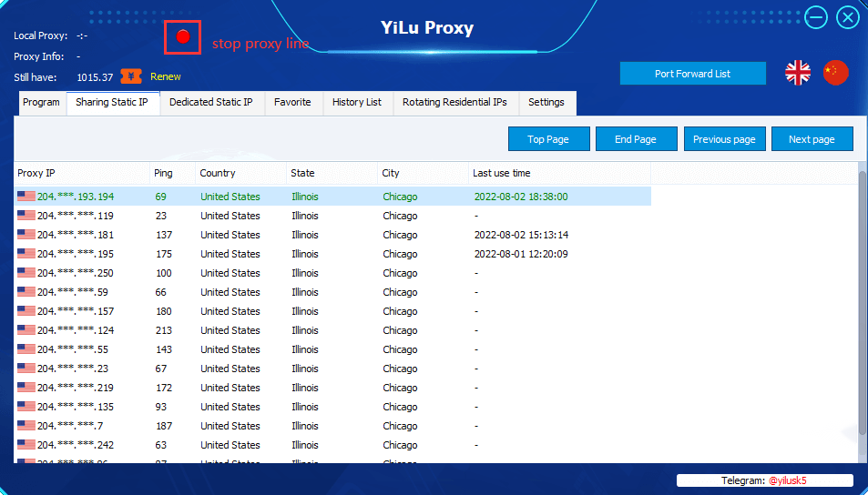This screenshot has width=868, height=495.
Task: Select proxy ending in .250
Action: (332, 273)
